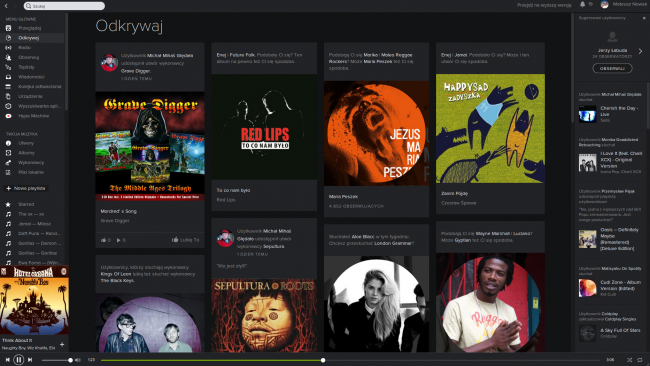Click play count icon on Grave Digger card

pyautogui.click(x=119, y=240)
